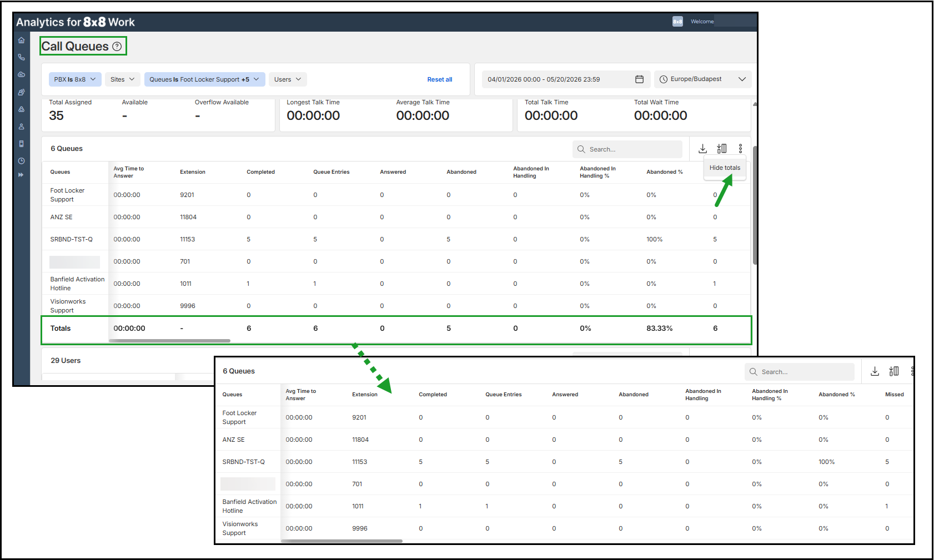Expand the Queues Is Foot Locker Support filter
Viewport: 934px width, 560px height.
pyautogui.click(x=204, y=79)
